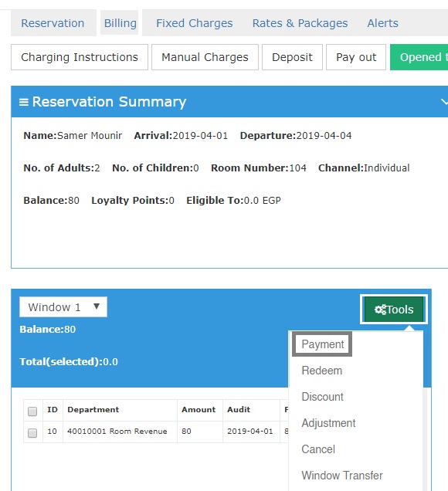The height and width of the screenshot is (491, 448).
Task: Click the audit date 2019-04-01 cell
Action: click(x=249, y=432)
